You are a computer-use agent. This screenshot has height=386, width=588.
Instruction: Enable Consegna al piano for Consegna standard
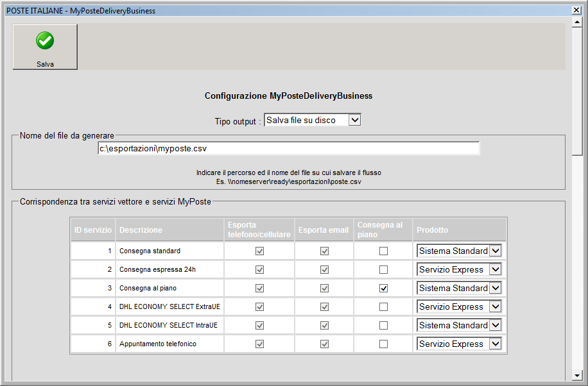point(383,251)
